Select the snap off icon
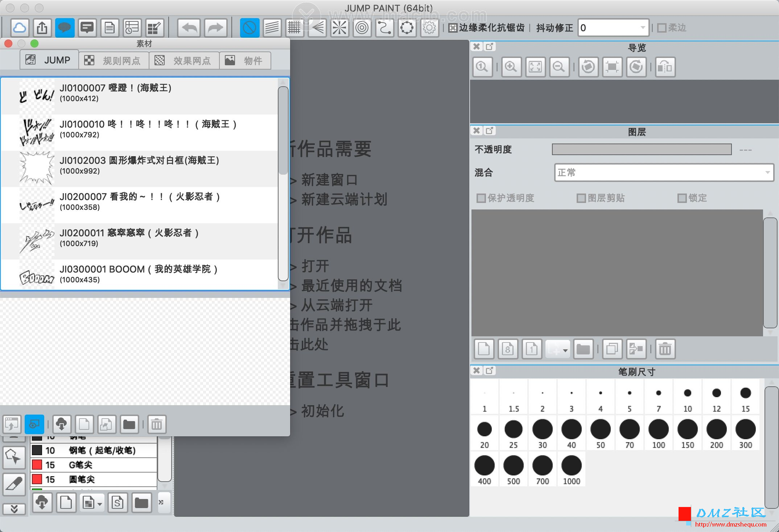Viewport: 779px width, 532px height. point(250,28)
